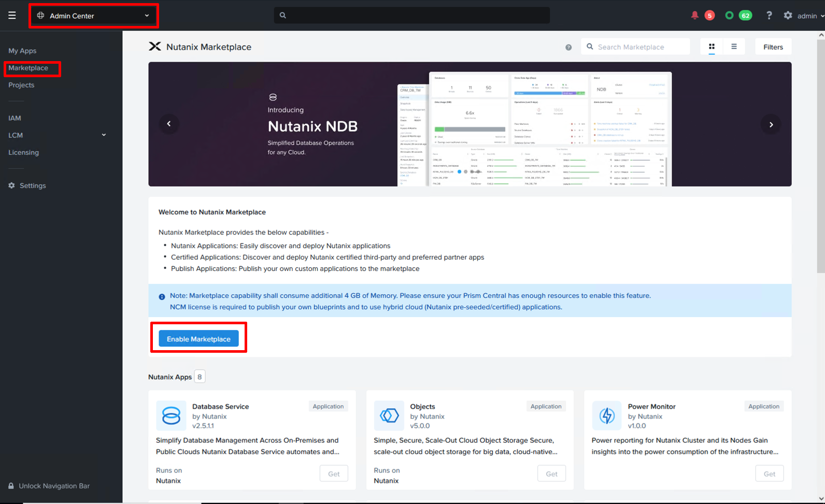
Task: Switch to list view
Action: (734, 47)
